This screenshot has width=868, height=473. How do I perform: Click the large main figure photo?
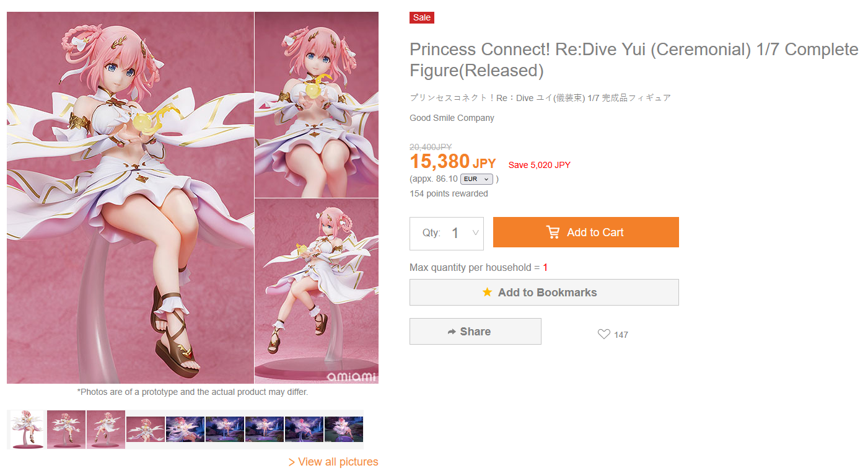click(x=130, y=198)
